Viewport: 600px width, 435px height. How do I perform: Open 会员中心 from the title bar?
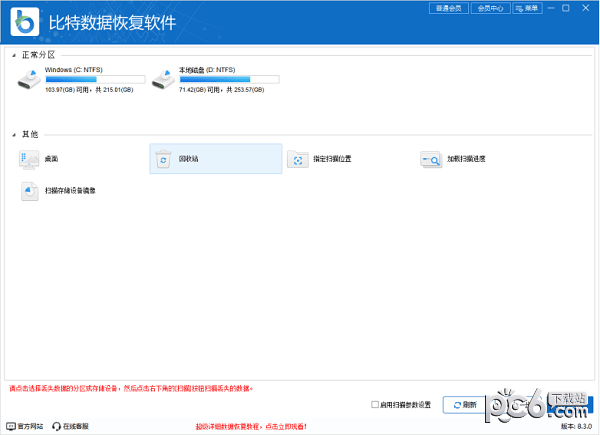click(490, 8)
